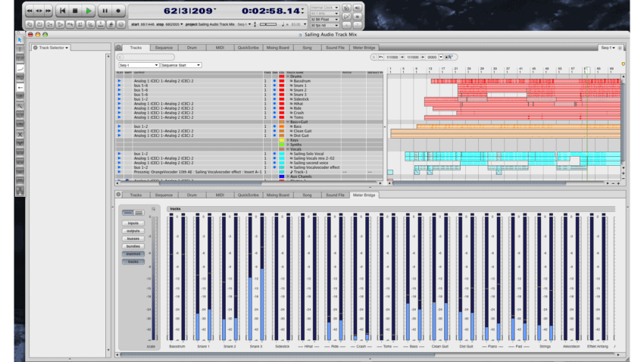This screenshot has width=644, height=362.
Task: Click the red color swatch of Bassdrum track
Action: pos(282,80)
